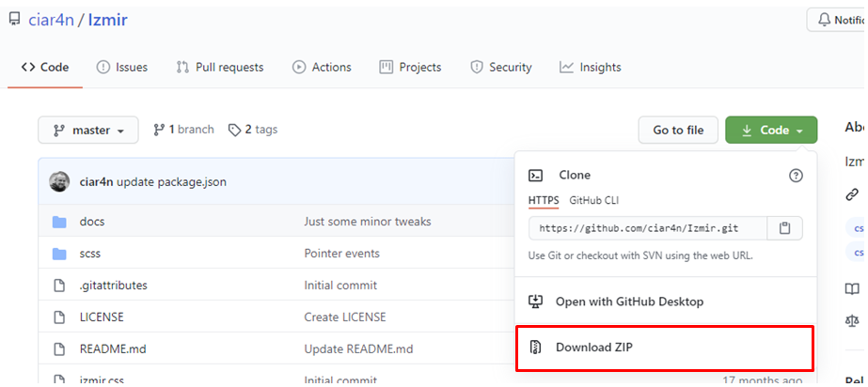Expand the master branch dropdown
The width and height of the screenshot is (868, 387).
[88, 131]
